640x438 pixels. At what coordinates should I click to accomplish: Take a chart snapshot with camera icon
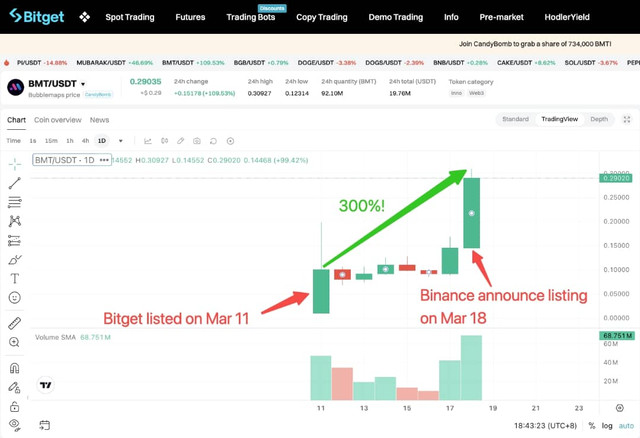pyautogui.click(x=197, y=141)
